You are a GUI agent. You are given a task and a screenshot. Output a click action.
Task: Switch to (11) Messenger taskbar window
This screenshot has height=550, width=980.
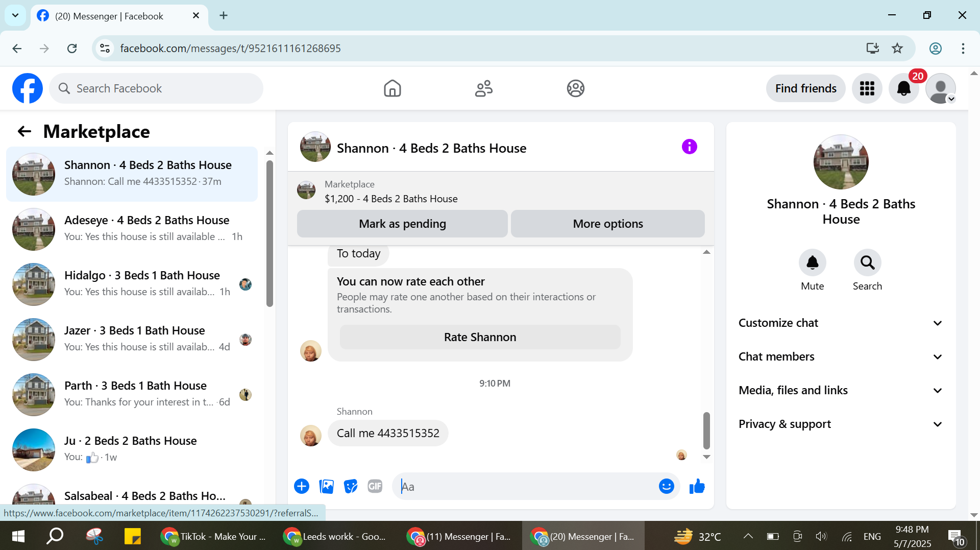459,536
